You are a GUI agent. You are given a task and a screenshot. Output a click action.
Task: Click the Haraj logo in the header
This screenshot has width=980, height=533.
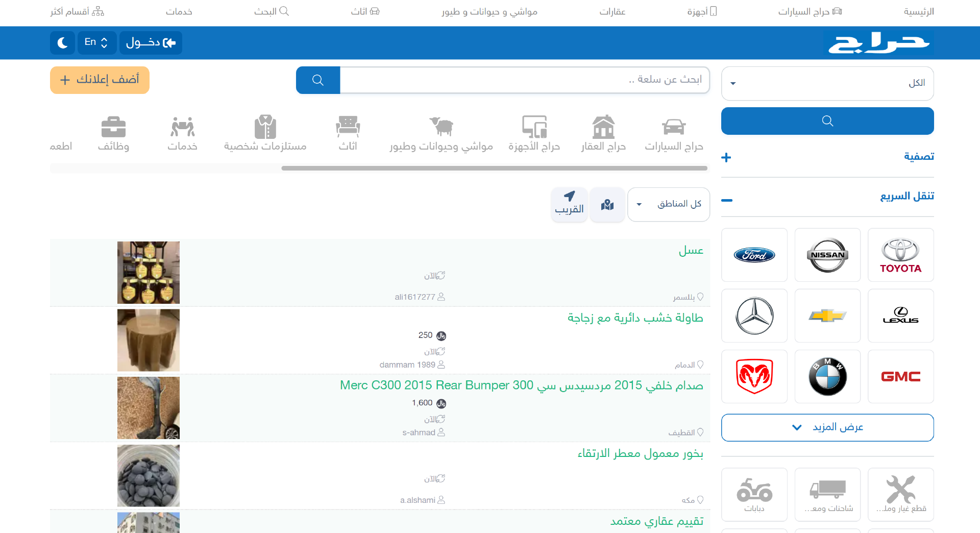[879, 43]
